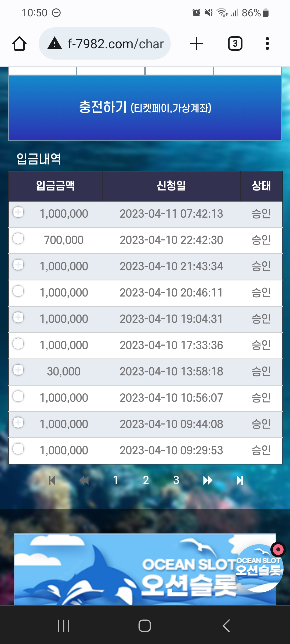This screenshot has height=644, width=290.
Task: Tap the 충전하기 charge button
Action: tap(145, 108)
